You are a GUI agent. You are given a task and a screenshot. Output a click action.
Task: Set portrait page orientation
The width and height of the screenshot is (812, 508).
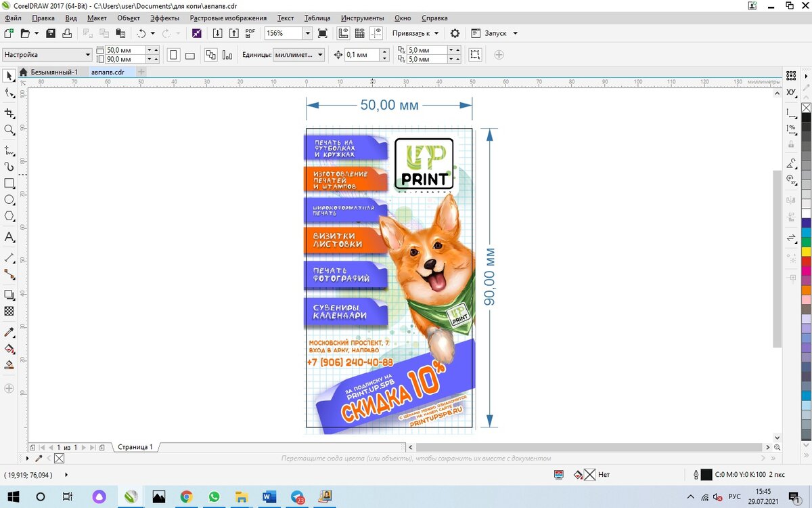coord(173,55)
